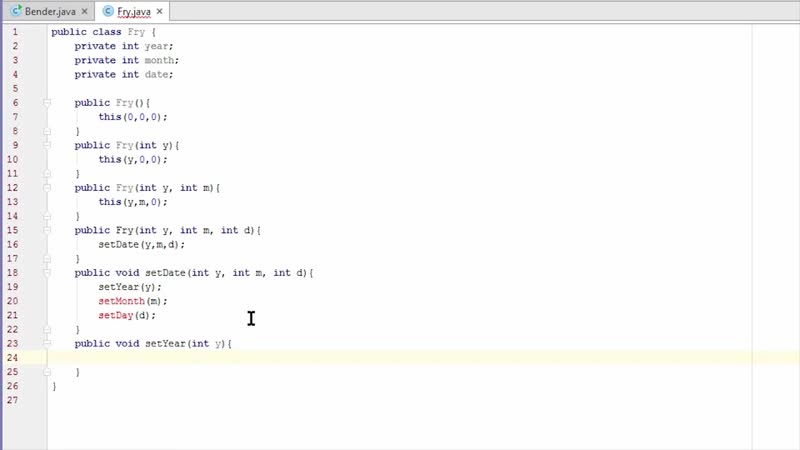This screenshot has width=800, height=450.
Task: Click fold end marker on line 22
Action: click(x=47, y=330)
